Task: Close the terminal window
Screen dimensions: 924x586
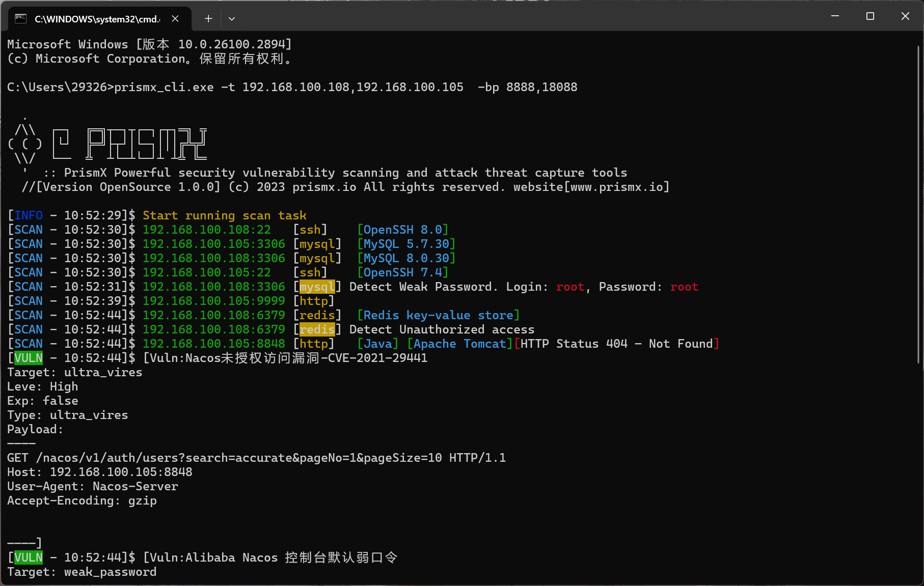Action: tap(905, 16)
